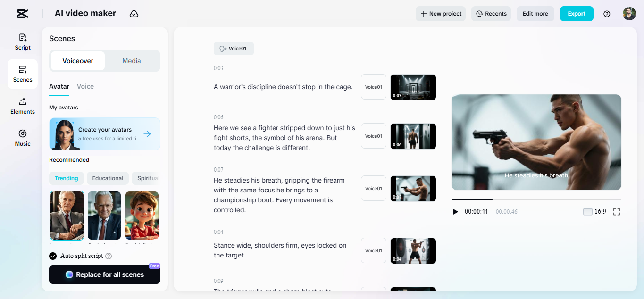The width and height of the screenshot is (644, 299).
Task: Toggle the Auto split script checkbox
Action: [53, 256]
